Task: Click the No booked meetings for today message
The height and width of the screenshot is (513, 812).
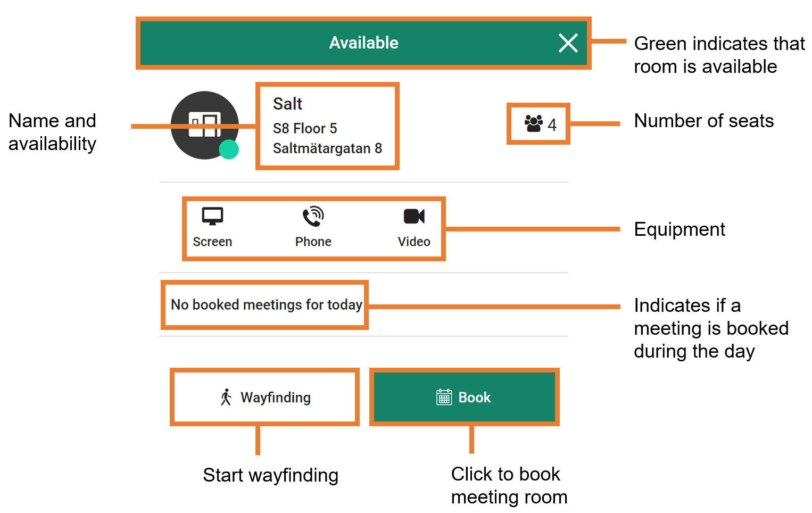Action: 266,304
